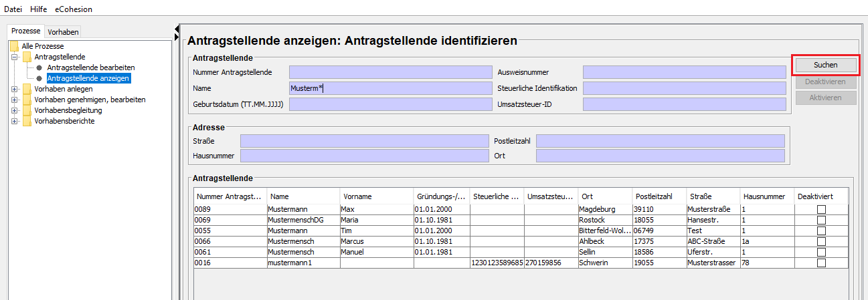Toggle Deaktiviert checkbox for row 0066
The width and height of the screenshot is (868, 300).
click(x=821, y=242)
